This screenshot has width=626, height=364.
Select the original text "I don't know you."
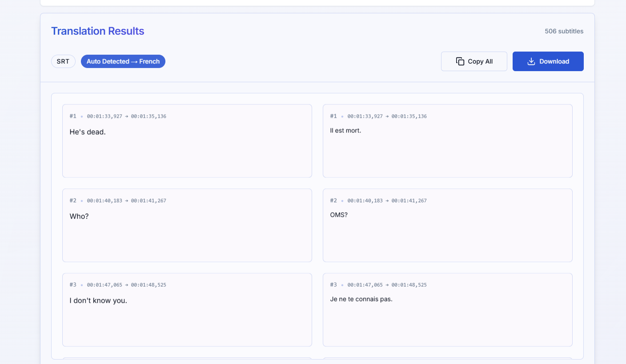(98, 300)
